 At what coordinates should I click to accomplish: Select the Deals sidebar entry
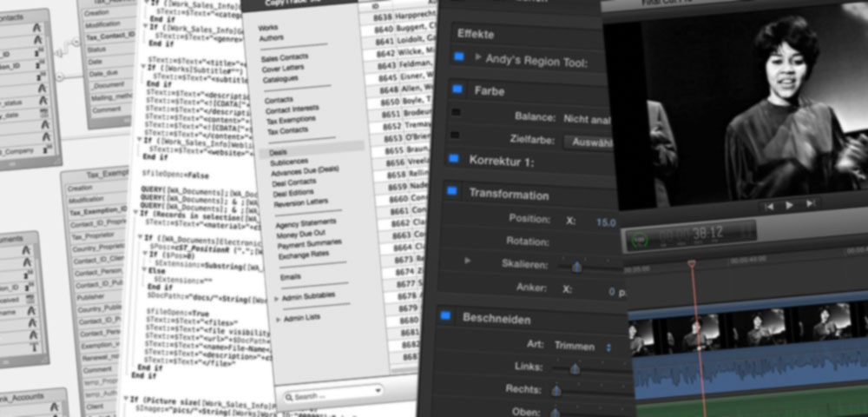tap(312, 150)
